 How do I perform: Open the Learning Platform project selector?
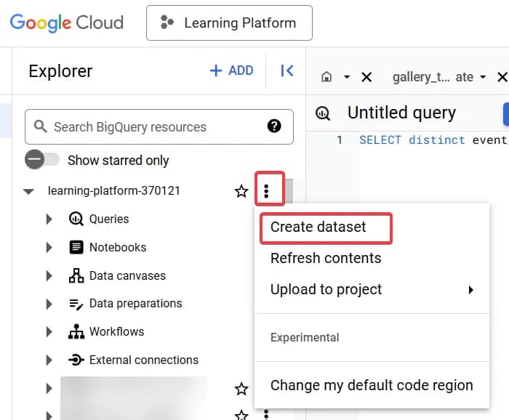pos(229,23)
